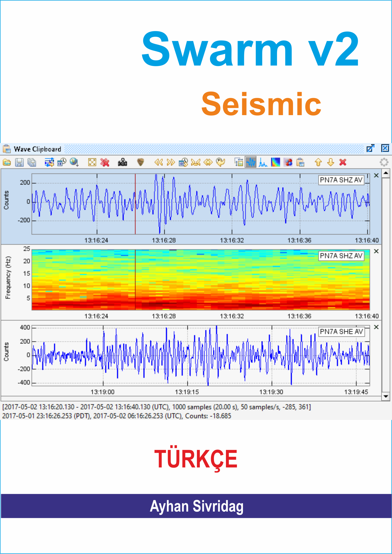Click the Scroll forward time arrows
Image resolution: width=392 pixels, height=554 pixels.
[x=171, y=162]
